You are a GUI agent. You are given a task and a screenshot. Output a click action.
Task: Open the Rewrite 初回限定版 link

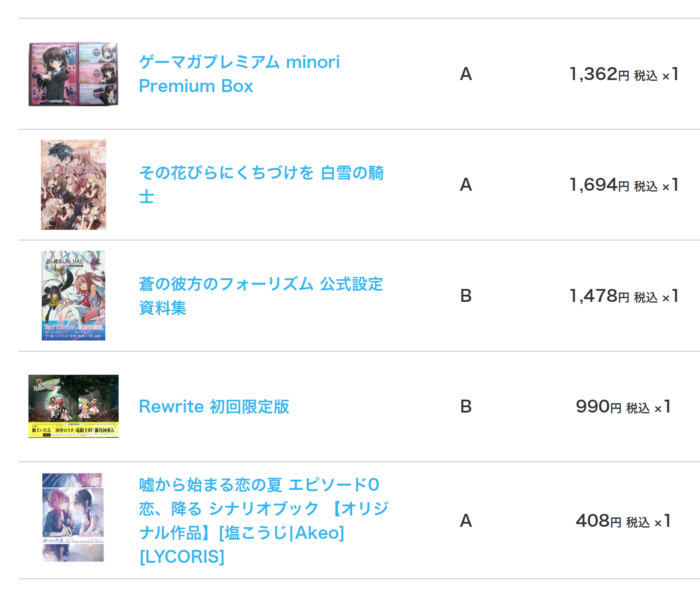click(214, 407)
